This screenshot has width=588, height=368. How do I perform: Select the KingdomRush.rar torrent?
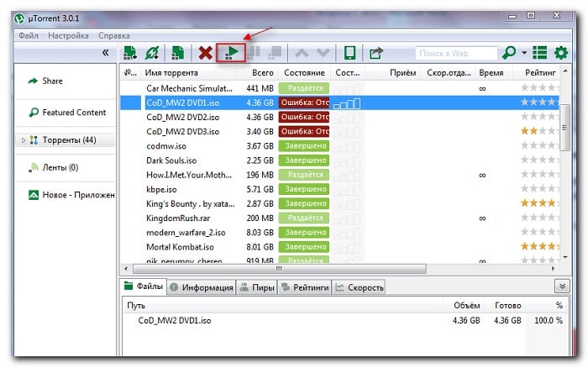339,218
